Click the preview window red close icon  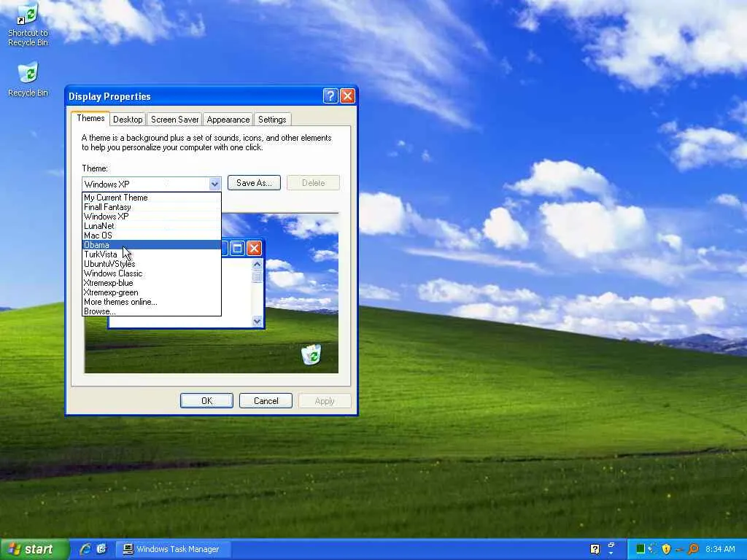tap(254, 248)
